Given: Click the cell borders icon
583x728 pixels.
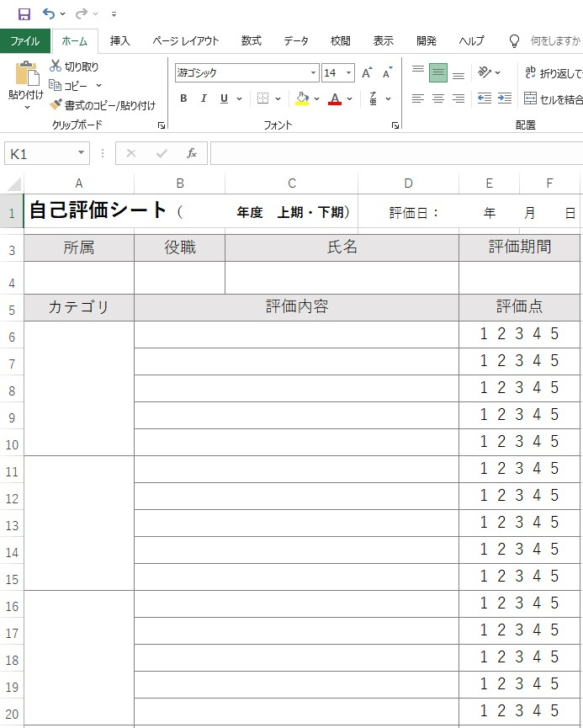Looking at the screenshot, I should pyautogui.click(x=262, y=98).
